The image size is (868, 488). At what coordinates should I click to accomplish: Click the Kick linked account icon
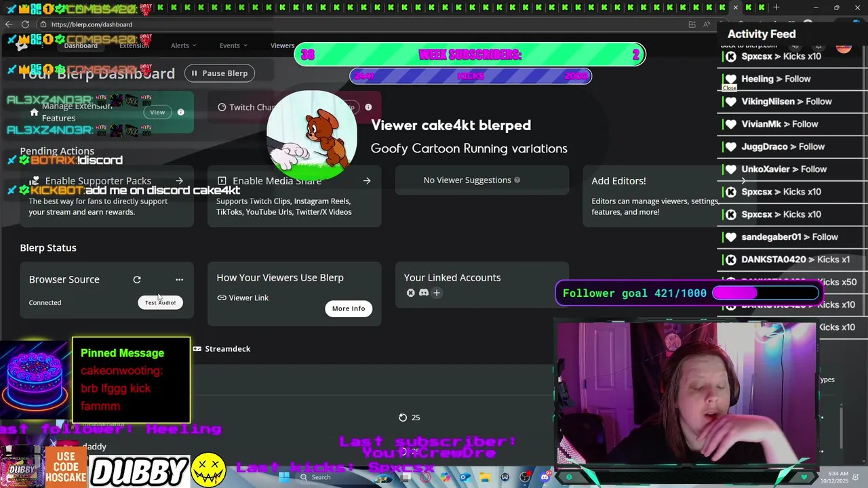410,293
